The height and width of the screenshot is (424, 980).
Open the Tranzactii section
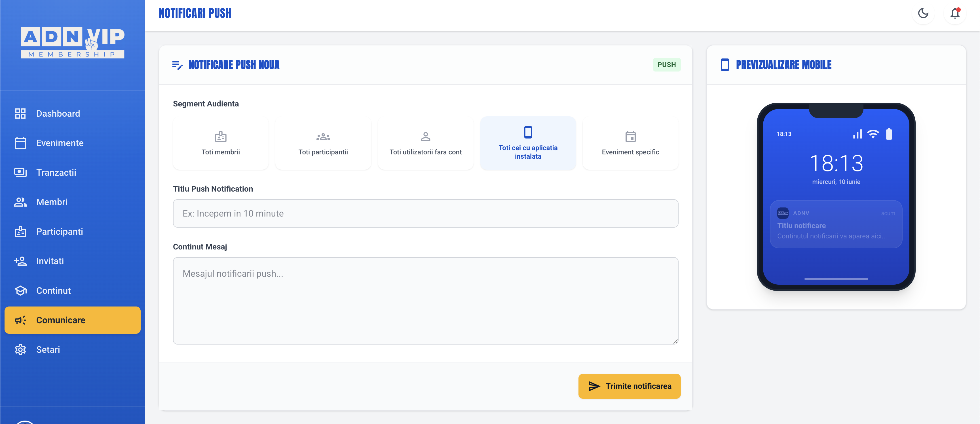(x=72, y=173)
